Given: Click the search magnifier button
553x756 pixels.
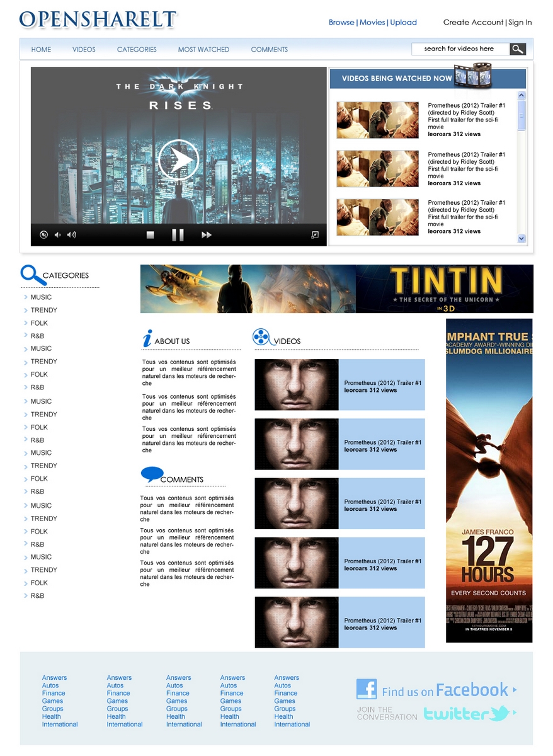Looking at the screenshot, I should coord(518,49).
